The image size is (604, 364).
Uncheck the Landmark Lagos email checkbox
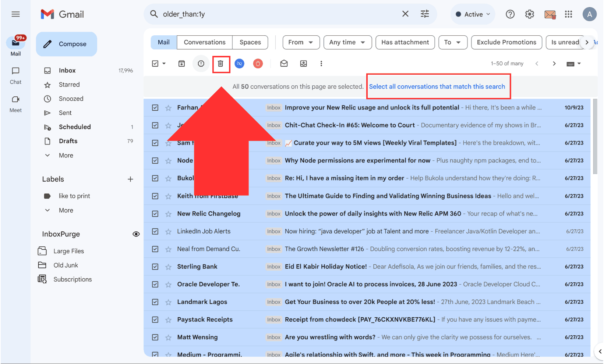pyautogui.click(x=155, y=302)
